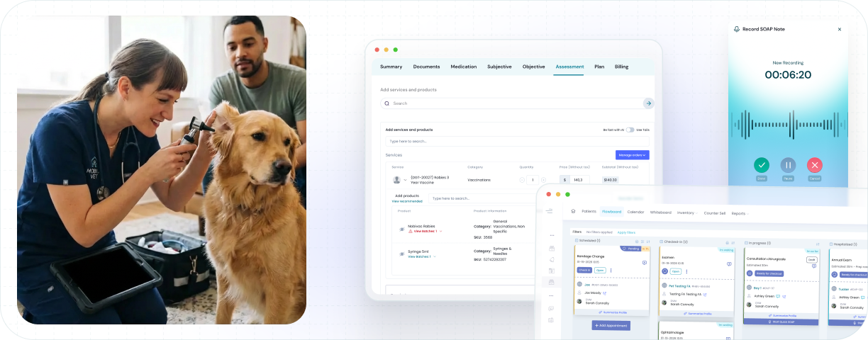This screenshot has width=868, height=340.
Task: Expand the Reports dropdown menu
Action: point(740,212)
